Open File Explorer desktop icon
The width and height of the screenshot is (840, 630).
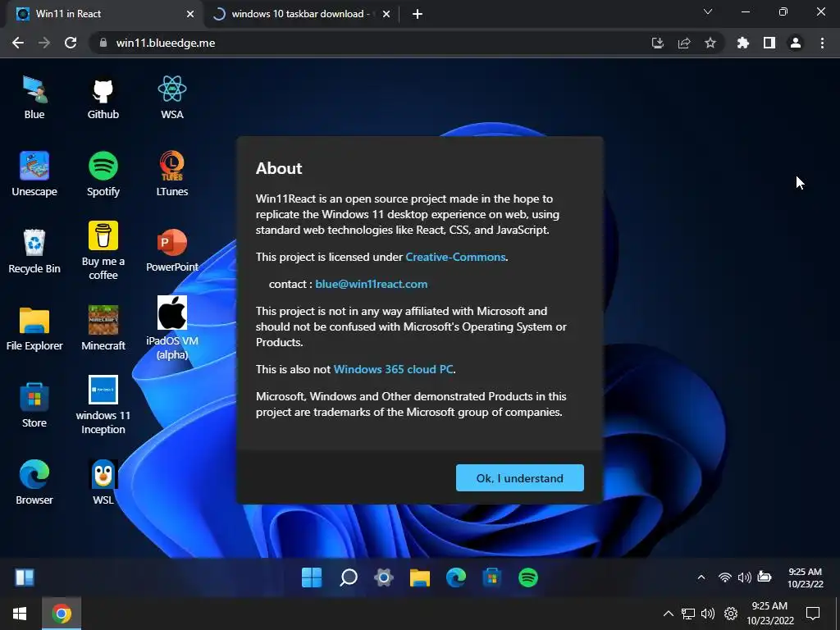point(34,328)
